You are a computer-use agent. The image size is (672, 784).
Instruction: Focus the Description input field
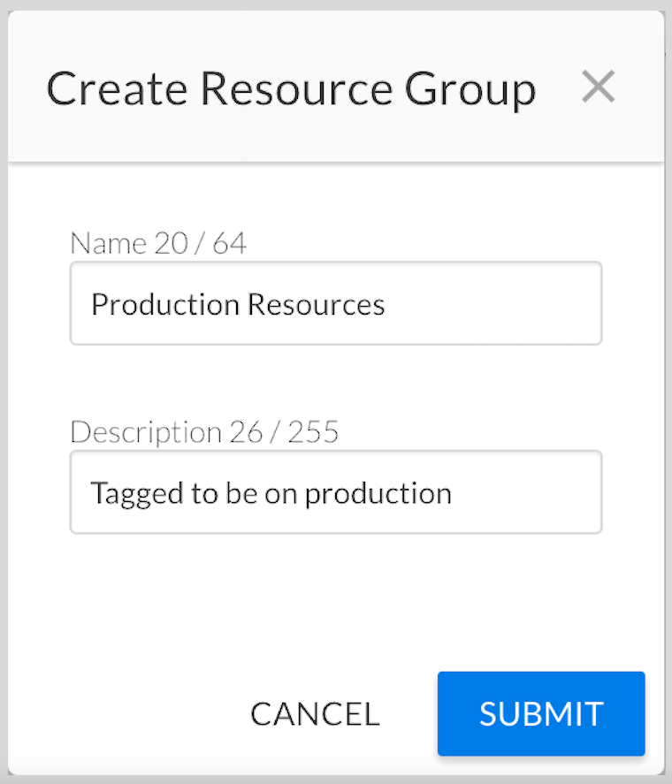tap(336, 492)
